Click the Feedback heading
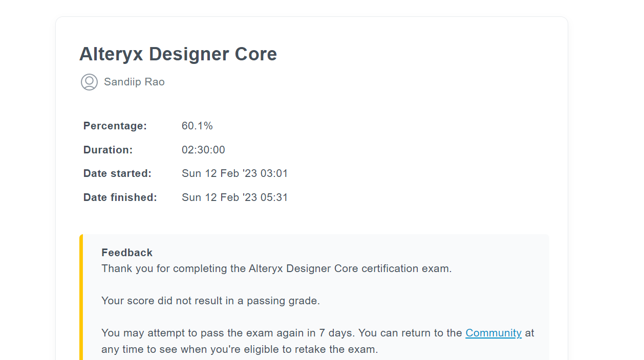Viewport: 644px width, 360px height. pos(127,253)
